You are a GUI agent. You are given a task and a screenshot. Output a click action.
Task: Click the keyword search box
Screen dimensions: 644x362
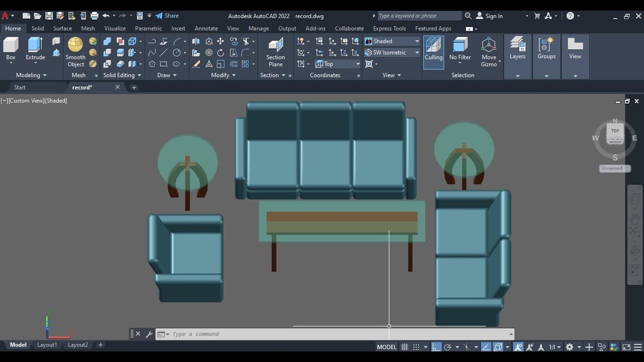coord(419,16)
